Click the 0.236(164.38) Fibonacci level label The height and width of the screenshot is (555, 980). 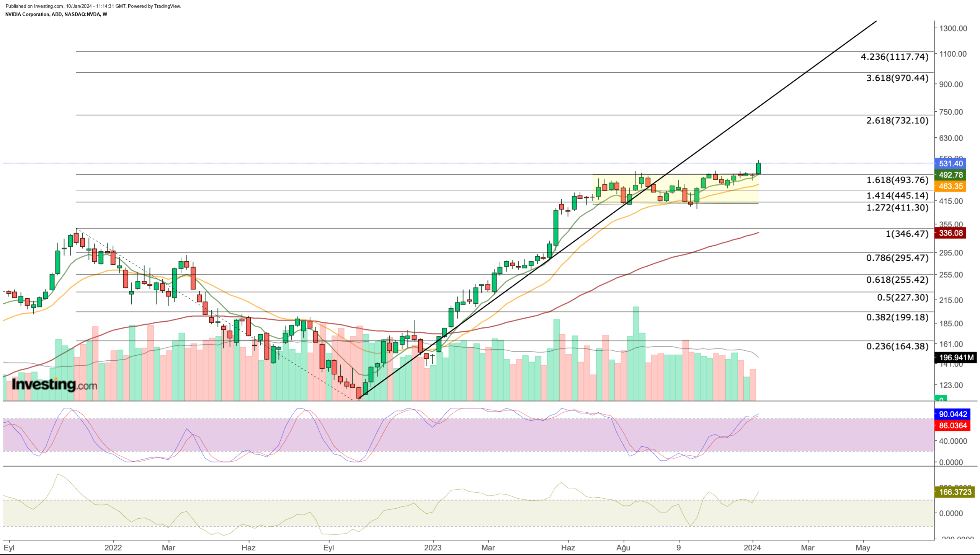coord(897,347)
